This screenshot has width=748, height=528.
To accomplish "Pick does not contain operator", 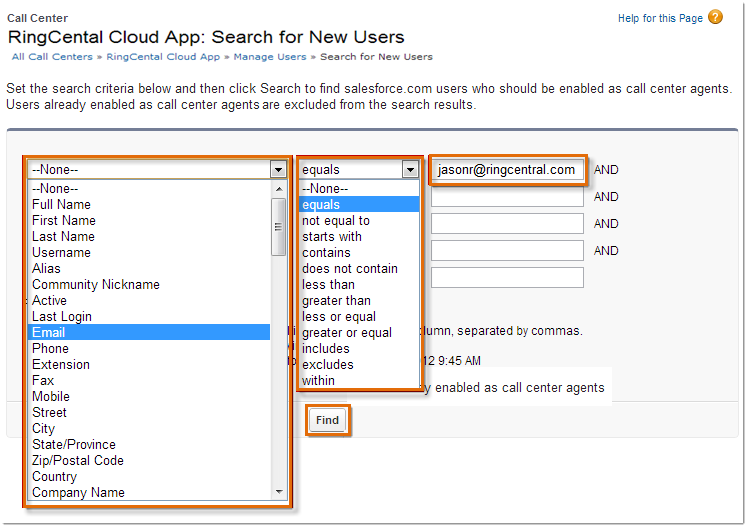I will pyautogui.click(x=359, y=269).
